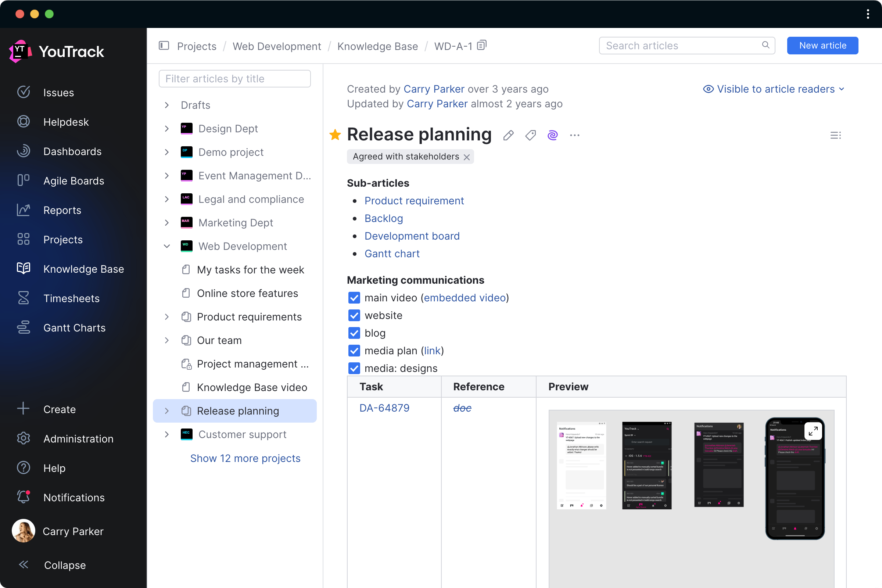Click the Gantt Charts sidebar icon
Image resolution: width=882 pixels, height=588 pixels.
click(24, 327)
